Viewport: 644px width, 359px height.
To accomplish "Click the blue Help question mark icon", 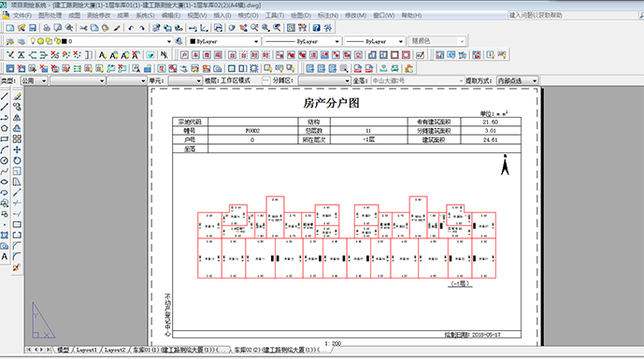I will click(316, 28).
